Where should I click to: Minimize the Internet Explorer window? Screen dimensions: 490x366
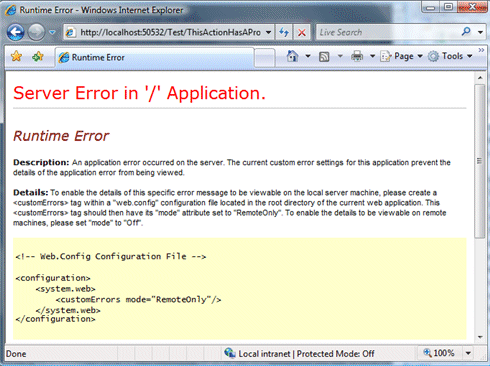point(430,7)
